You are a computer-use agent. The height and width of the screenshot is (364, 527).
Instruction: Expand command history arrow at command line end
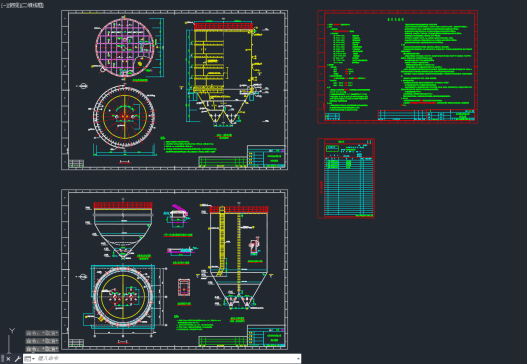(298, 359)
